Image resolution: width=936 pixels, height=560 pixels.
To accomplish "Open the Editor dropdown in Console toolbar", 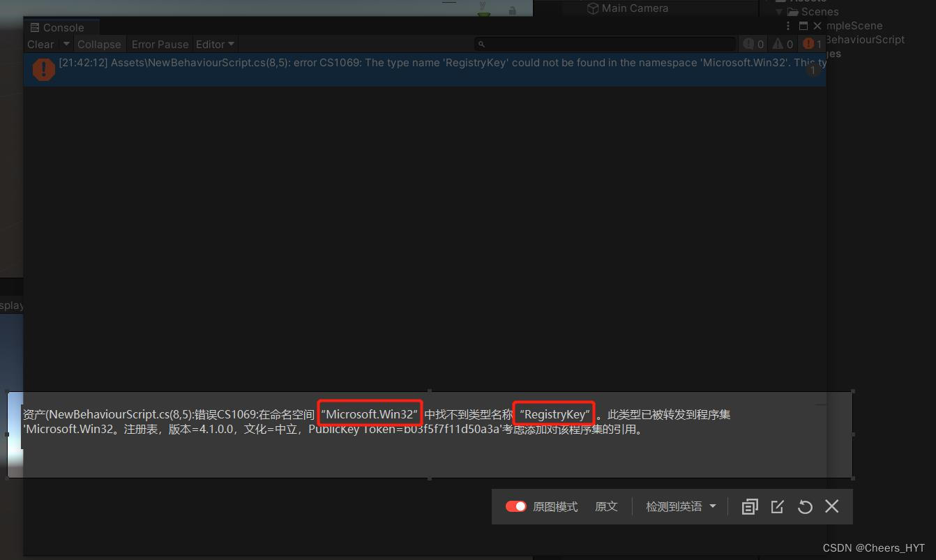I will pos(214,43).
